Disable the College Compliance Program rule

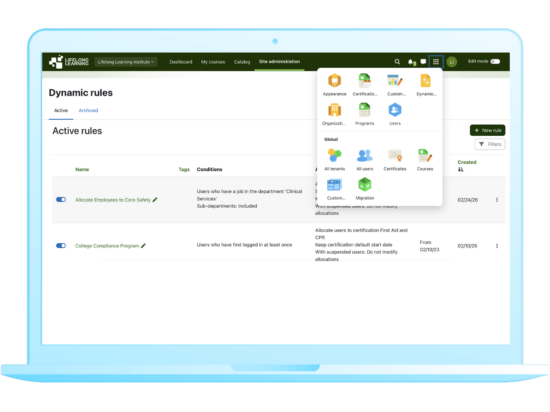tap(61, 245)
